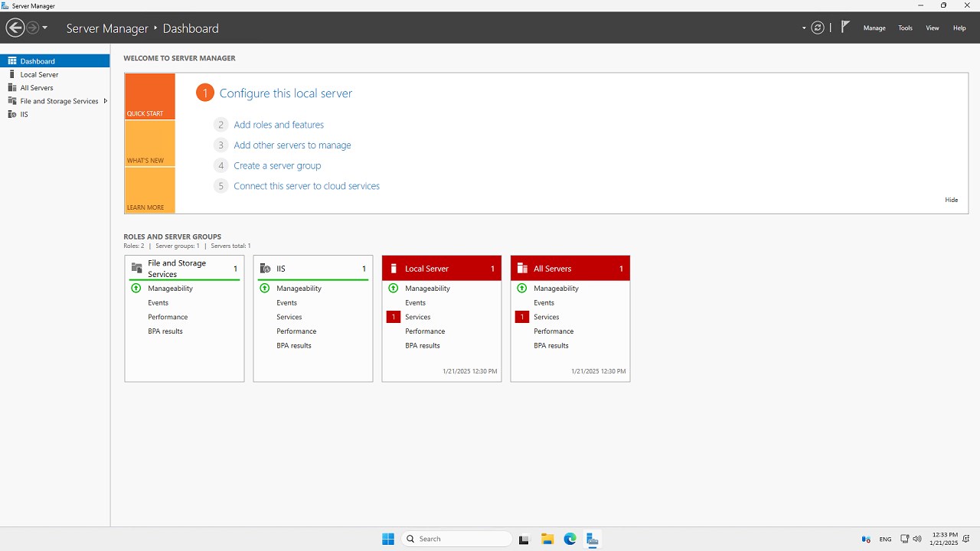
Task: Open Services alert in the Local Server tile
Action: pos(418,317)
